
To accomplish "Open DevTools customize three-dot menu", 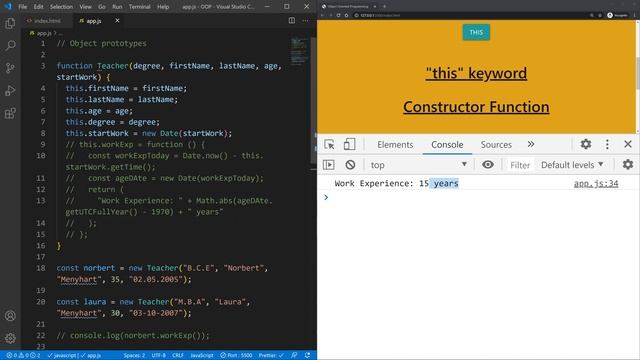I will coord(607,144).
